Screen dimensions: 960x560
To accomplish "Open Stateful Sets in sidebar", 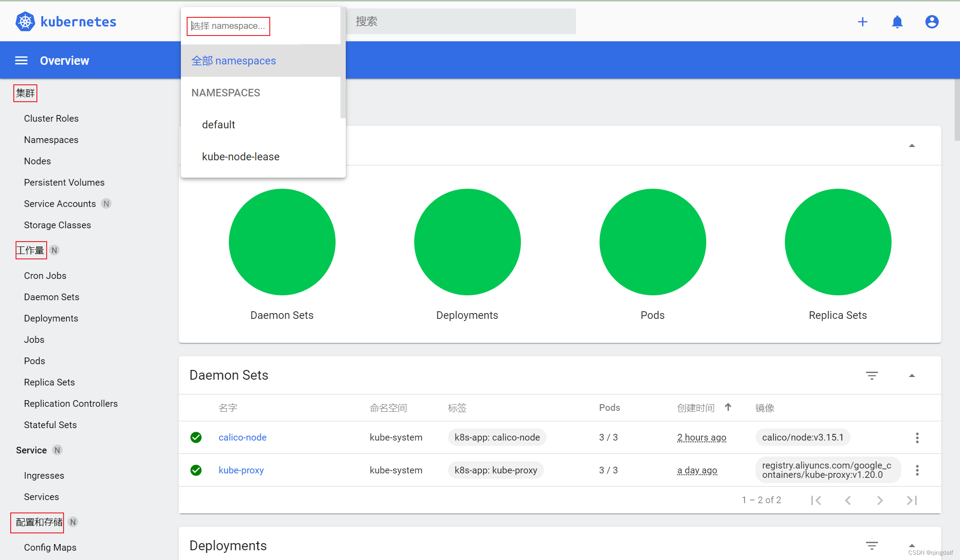I will tap(50, 425).
